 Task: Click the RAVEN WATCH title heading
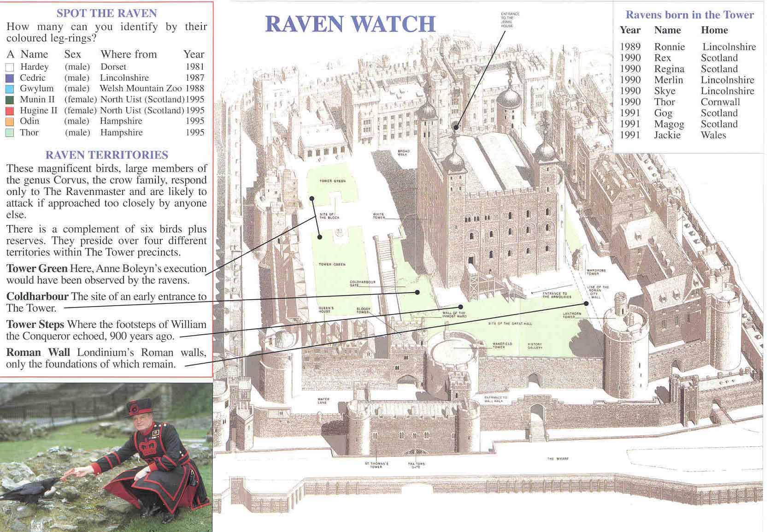pyautogui.click(x=350, y=24)
